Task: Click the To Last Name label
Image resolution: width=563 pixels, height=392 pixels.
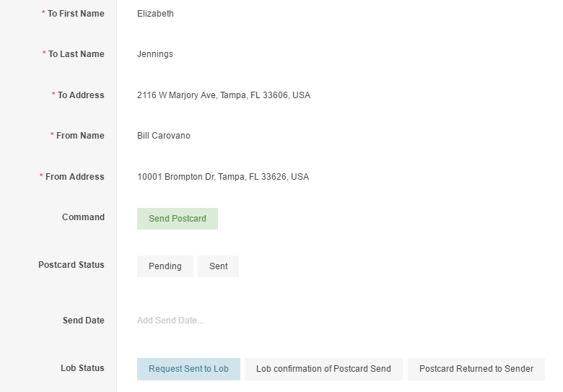Action: pyautogui.click(x=76, y=54)
